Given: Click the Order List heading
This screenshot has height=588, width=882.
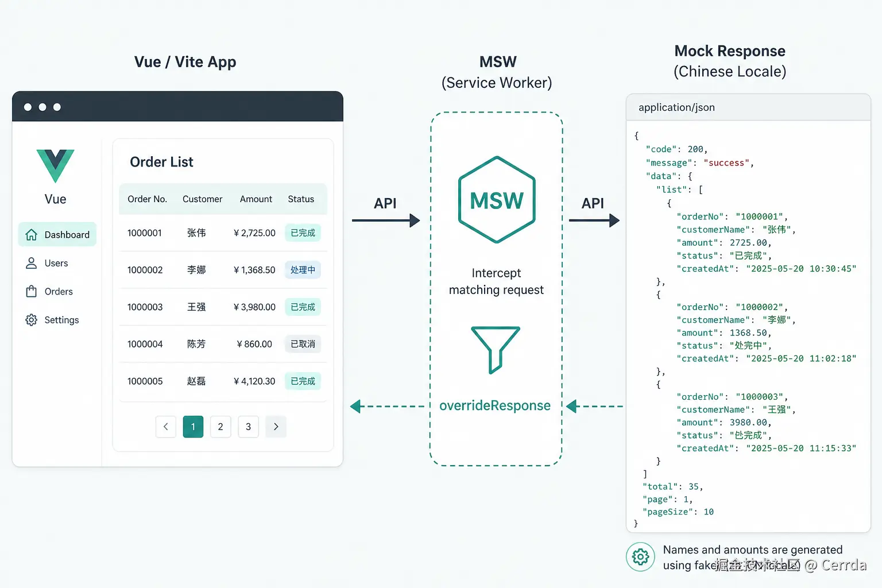Looking at the screenshot, I should (x=161, y=162).
